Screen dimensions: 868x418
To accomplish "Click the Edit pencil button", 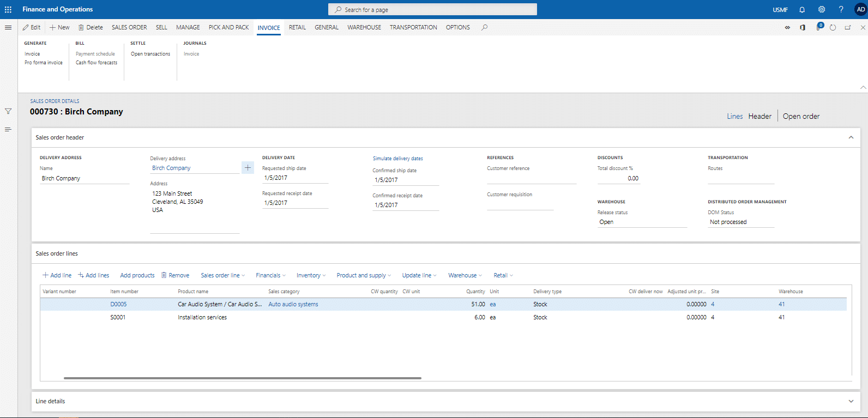I will click(x=32, y=27).
